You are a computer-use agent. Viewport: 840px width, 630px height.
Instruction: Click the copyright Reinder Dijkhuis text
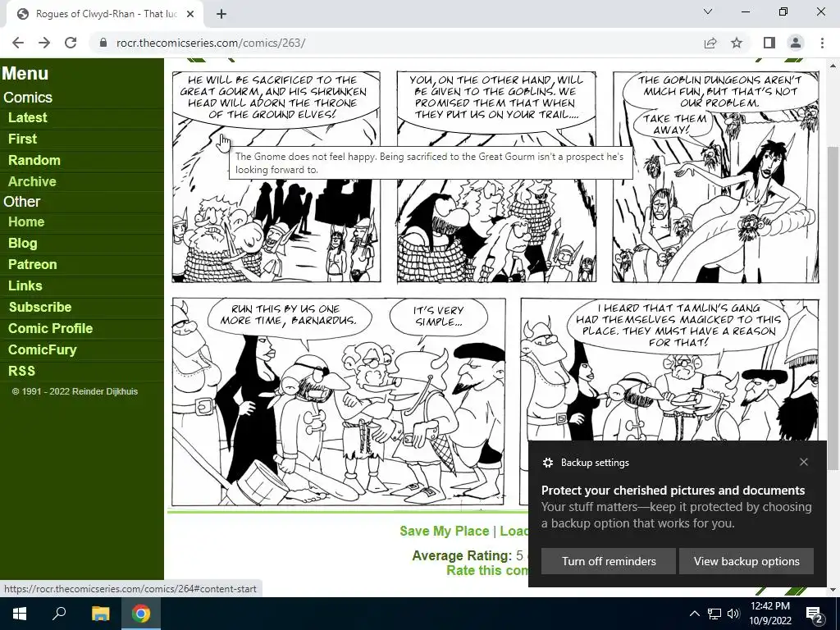(75, 391)
